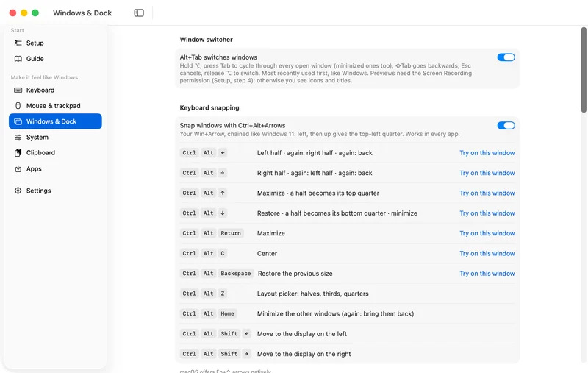The height and width of the screenshot is (373, 588).
Task: Click the Z key badge
Action: coord(223,294)
